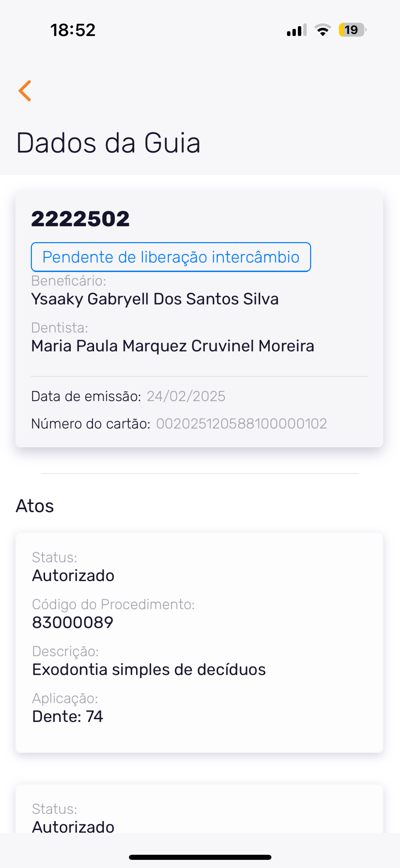
Task: Tap the first act's Autorizado status
Action: (73, 576)
